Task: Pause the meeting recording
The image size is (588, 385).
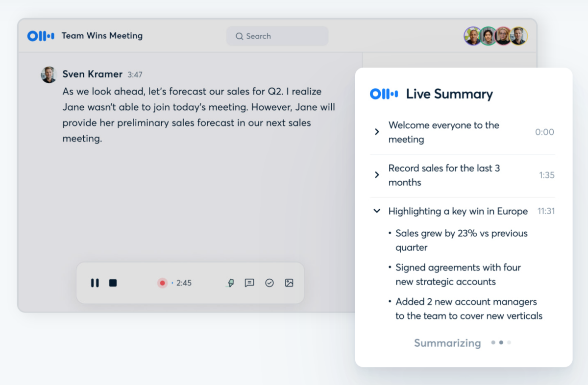Action: 95,283
